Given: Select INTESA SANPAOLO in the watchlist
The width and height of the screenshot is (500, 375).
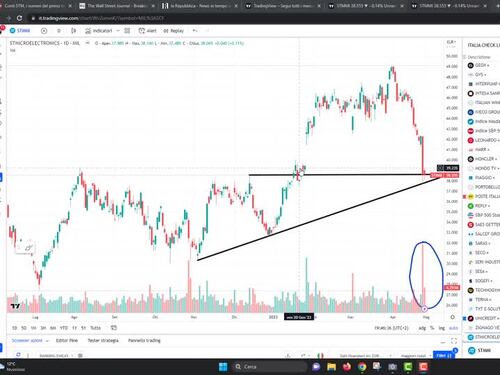Looking at the screenshot, I should click(x=483, y=93).
